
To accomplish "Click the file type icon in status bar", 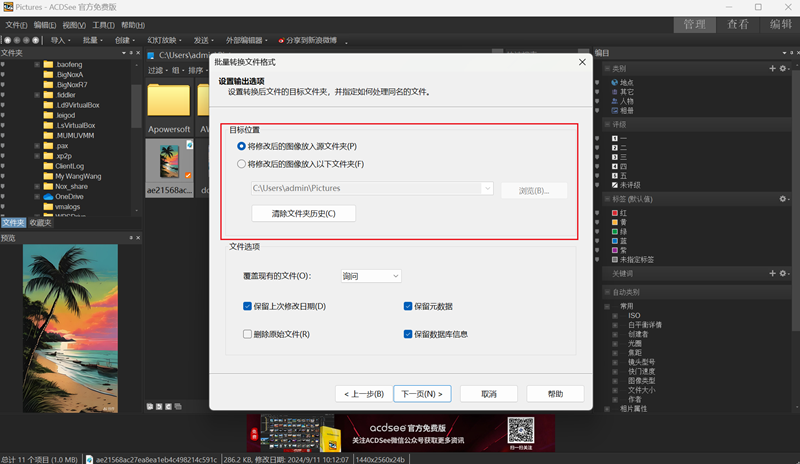I will pyautogui.click(x=89, y=459).
